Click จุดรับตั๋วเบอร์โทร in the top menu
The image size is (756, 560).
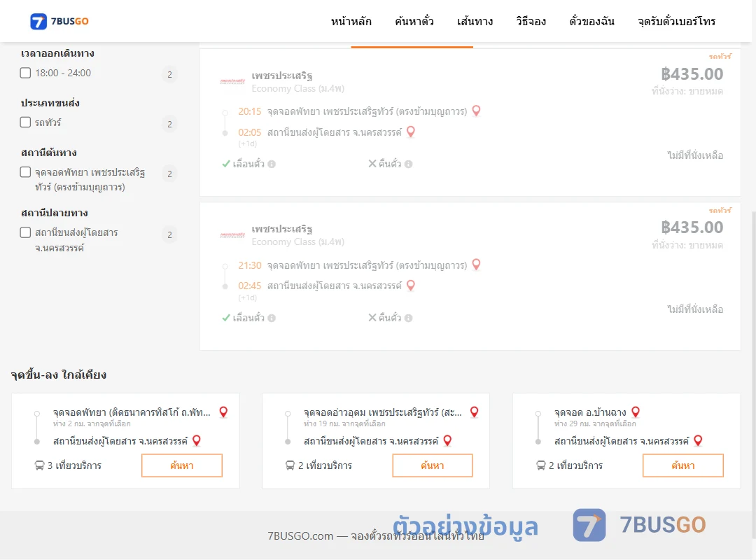(x=676, y=21)
